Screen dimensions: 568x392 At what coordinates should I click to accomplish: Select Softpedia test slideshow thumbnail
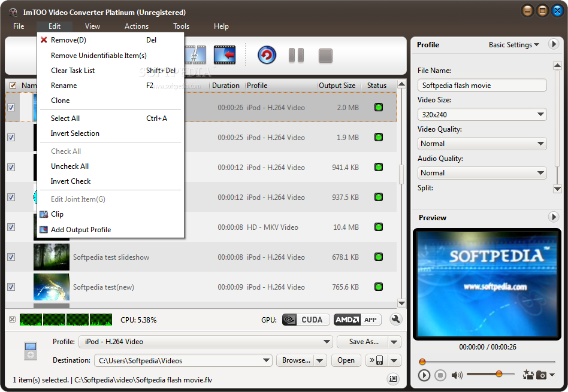click(52, 257)
